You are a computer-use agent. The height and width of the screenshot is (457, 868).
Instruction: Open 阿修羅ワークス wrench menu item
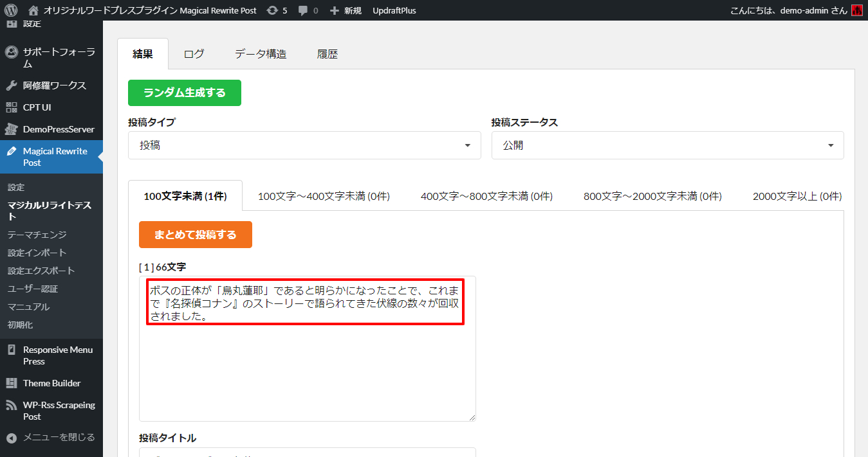point(54,85)
